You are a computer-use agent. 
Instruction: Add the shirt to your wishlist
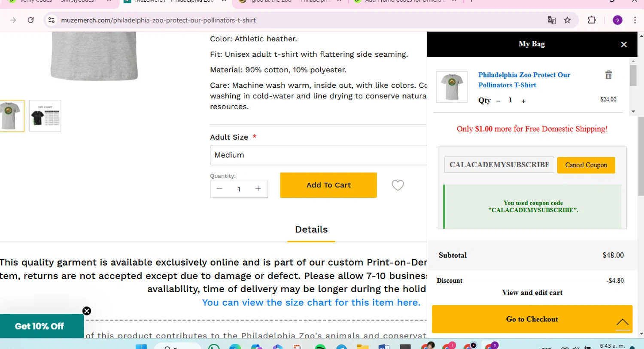coord(398,185)
